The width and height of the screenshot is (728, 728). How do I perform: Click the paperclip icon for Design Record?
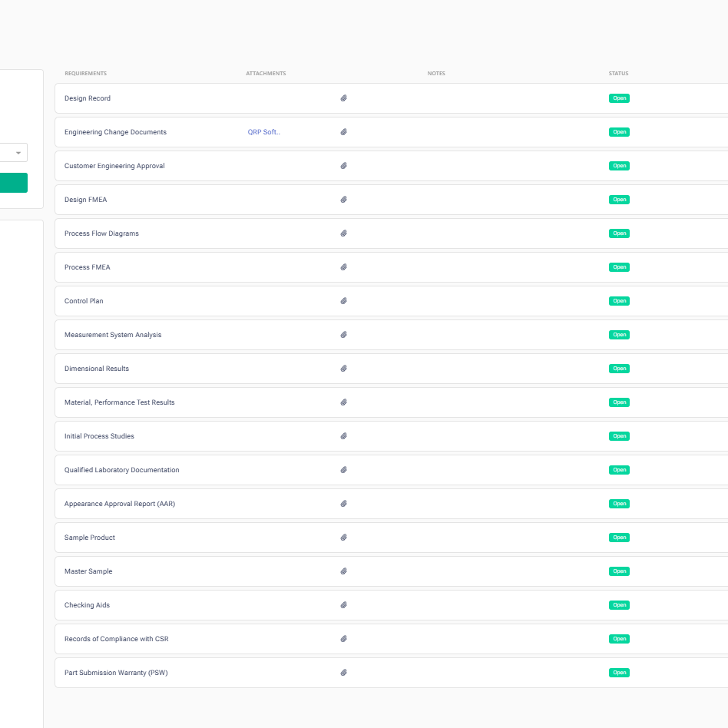coord(344,98)
